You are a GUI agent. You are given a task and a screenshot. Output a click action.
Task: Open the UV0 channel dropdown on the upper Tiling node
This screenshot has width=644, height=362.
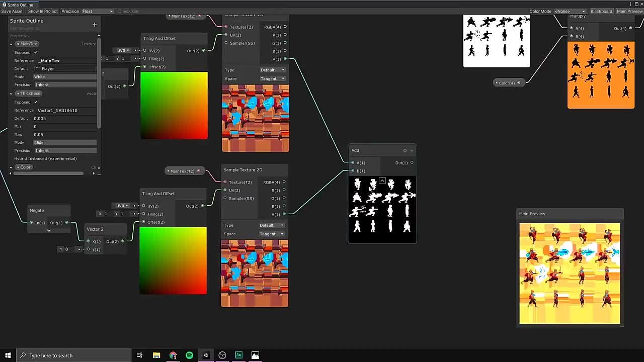pos(123,50)
